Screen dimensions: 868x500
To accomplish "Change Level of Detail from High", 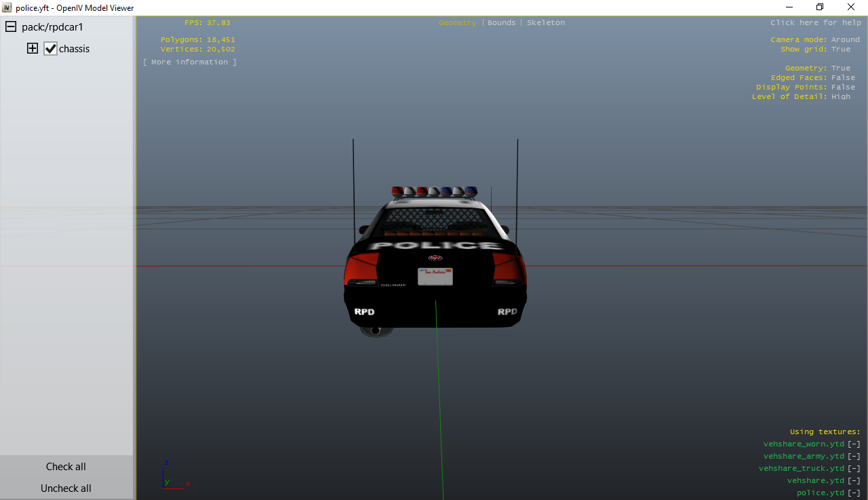I will (841, 97).
